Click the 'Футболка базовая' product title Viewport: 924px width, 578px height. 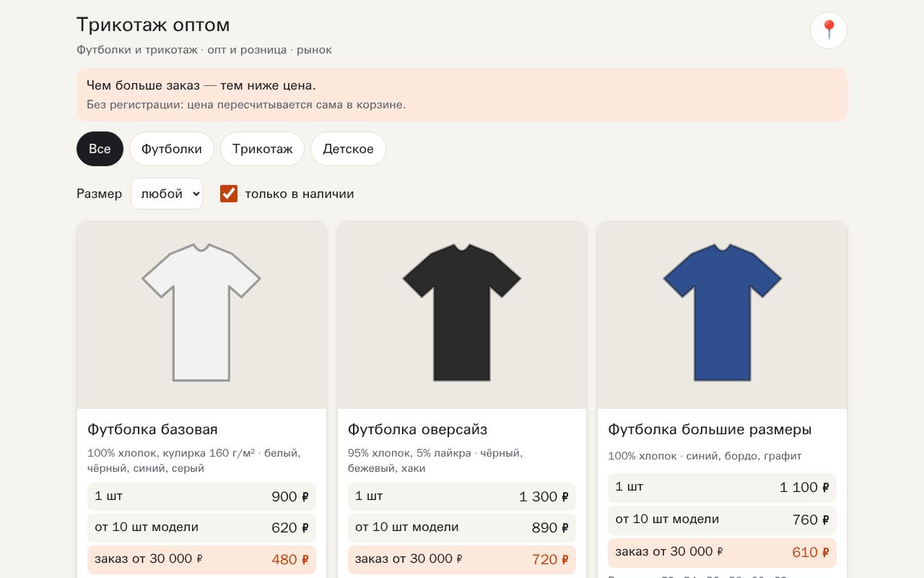(x=152, y=429)
